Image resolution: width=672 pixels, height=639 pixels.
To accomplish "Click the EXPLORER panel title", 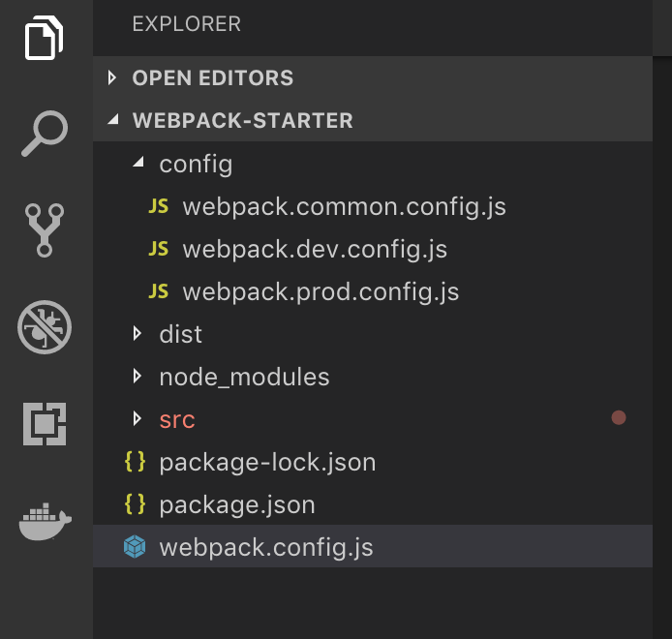I will 187,23.
